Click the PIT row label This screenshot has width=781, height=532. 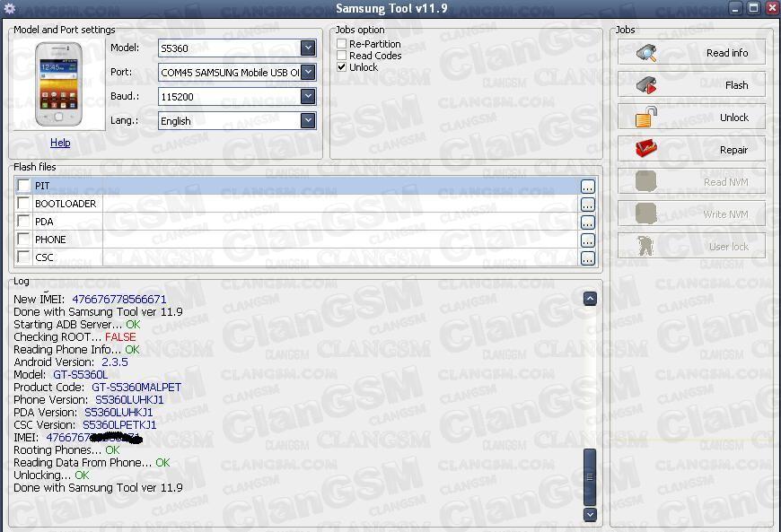42,186
